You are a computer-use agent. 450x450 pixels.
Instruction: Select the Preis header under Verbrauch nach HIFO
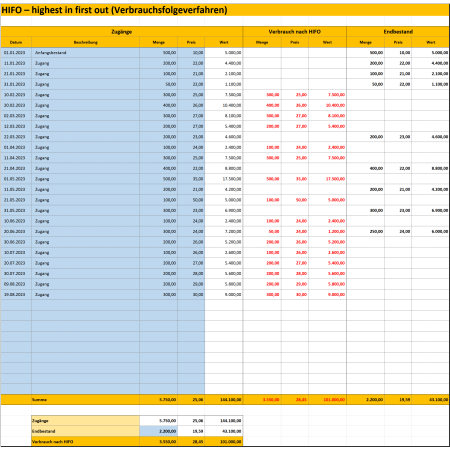point(295,42)
